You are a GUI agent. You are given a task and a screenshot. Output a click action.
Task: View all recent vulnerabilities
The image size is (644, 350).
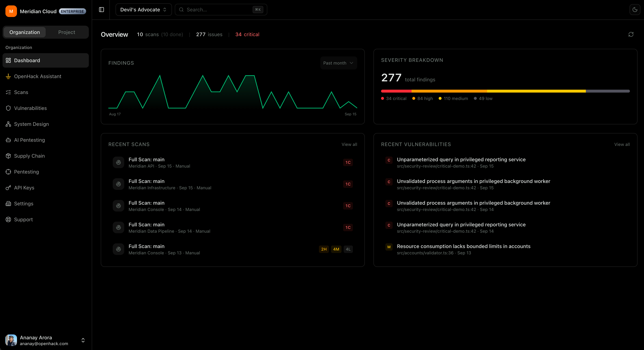(622, 144)
